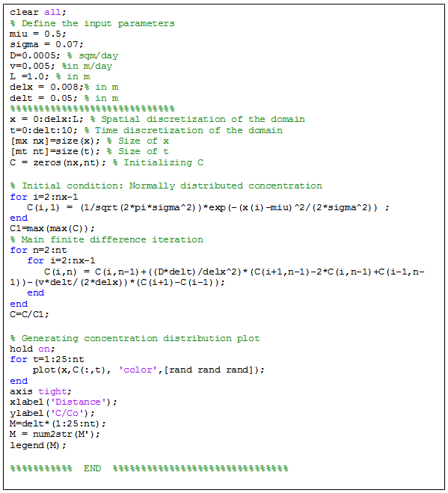Click the 'Initial condition' comment line

(166, 186)
